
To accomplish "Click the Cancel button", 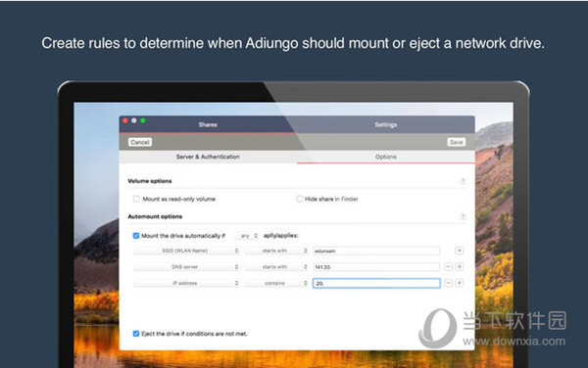I will pos(140,142).
